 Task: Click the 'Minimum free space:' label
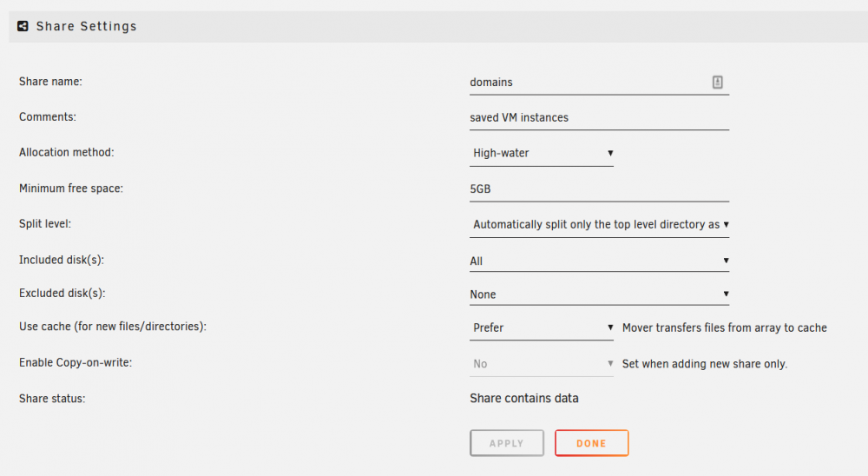(x=71, y=188)
